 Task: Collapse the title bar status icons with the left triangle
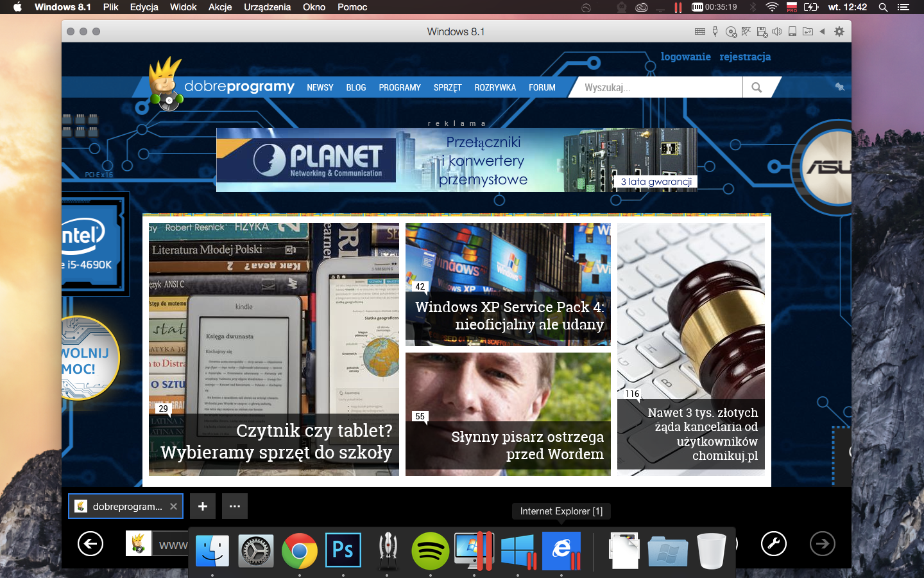pyautogui.click(x=822, y=31)
